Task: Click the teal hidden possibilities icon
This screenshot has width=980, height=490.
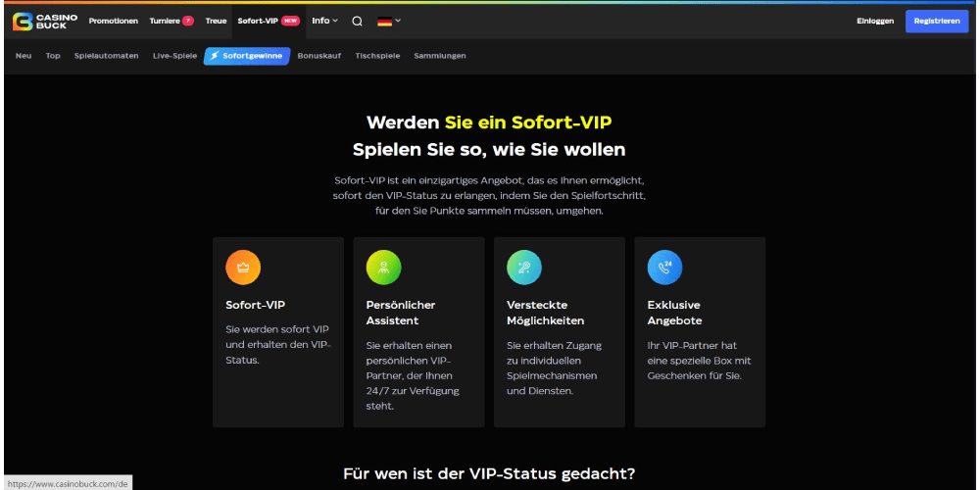Action: (x=524, y=268)
